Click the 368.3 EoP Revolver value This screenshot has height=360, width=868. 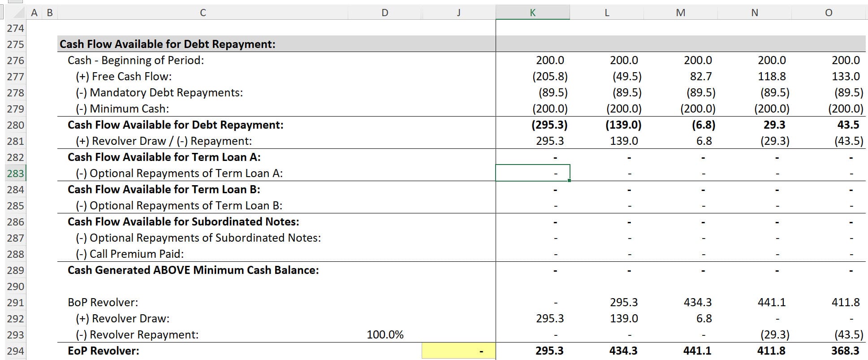click(845, 351)
